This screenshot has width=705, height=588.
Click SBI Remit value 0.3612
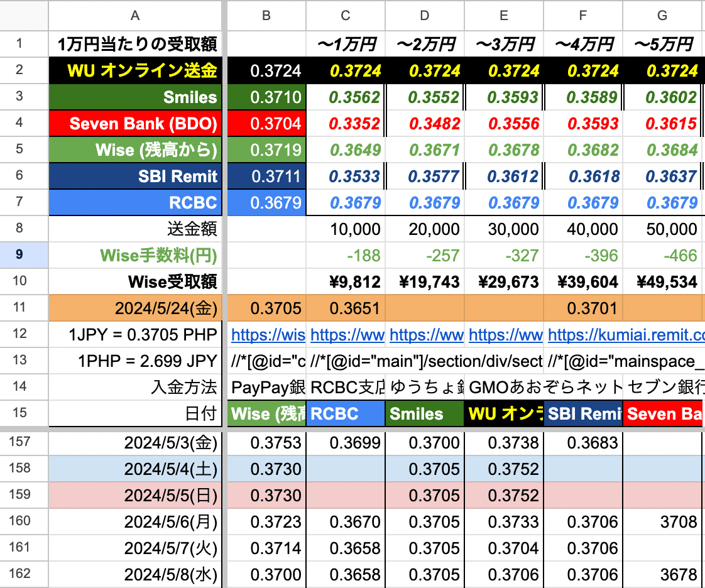pyautogui.click(x=504, y=177)
